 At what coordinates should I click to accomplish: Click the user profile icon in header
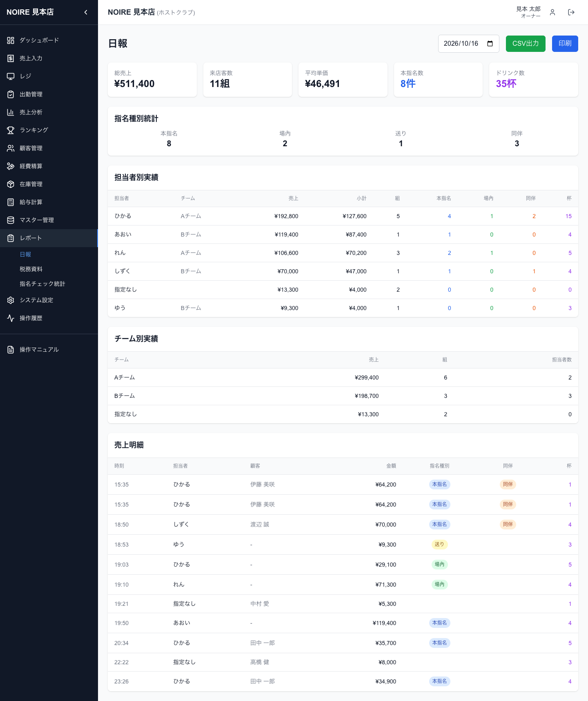point(552,12)
